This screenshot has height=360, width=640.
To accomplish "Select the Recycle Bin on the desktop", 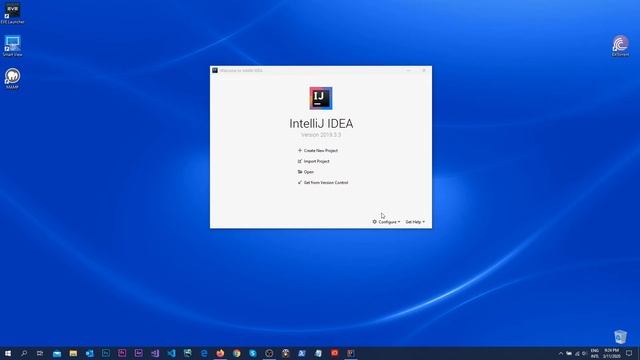I will coord(620,337).
